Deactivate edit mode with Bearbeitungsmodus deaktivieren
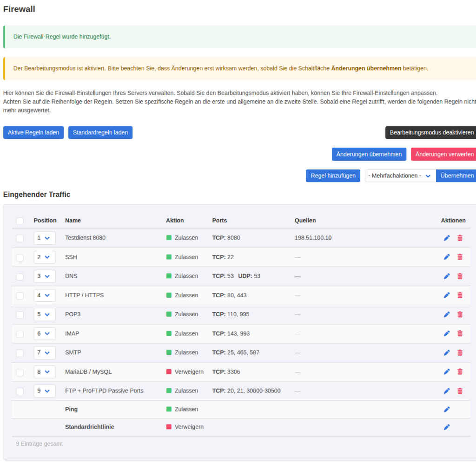This screenshot has height=463, width=476. [431, 132]
